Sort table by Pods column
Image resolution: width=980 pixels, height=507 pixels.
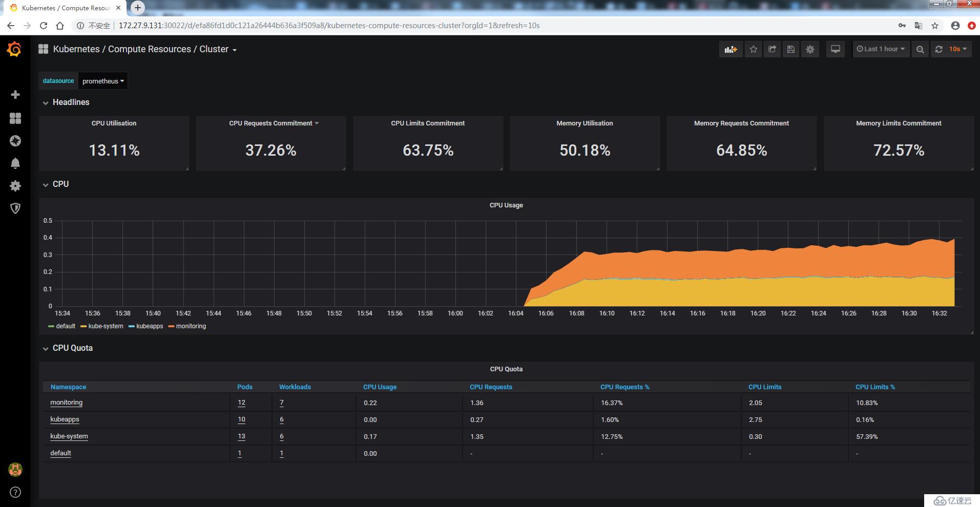[245, 387]
